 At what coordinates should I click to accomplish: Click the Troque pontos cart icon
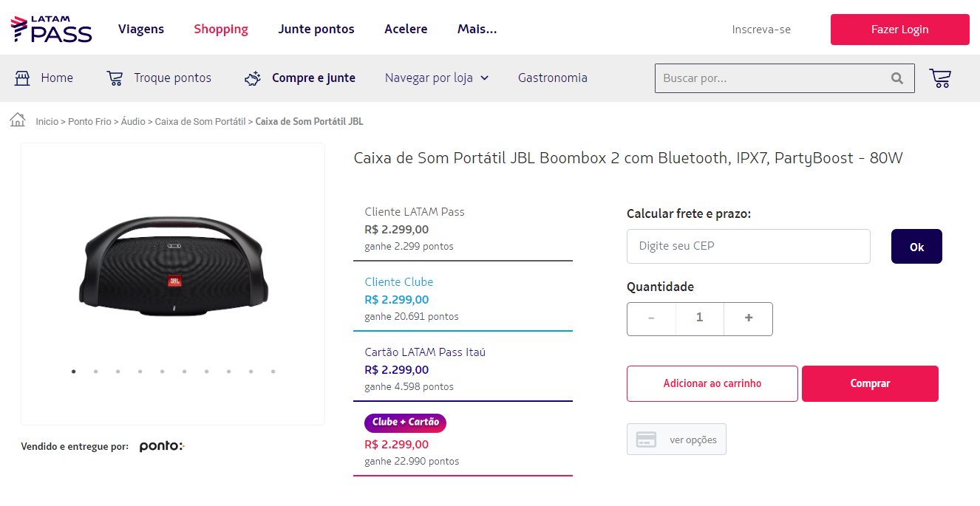coord(115,78)
